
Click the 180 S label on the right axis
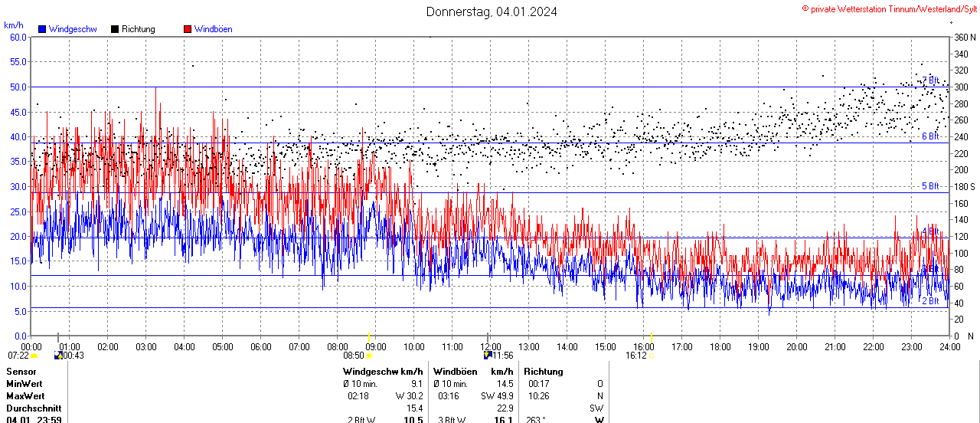click(x=964, y=186)
